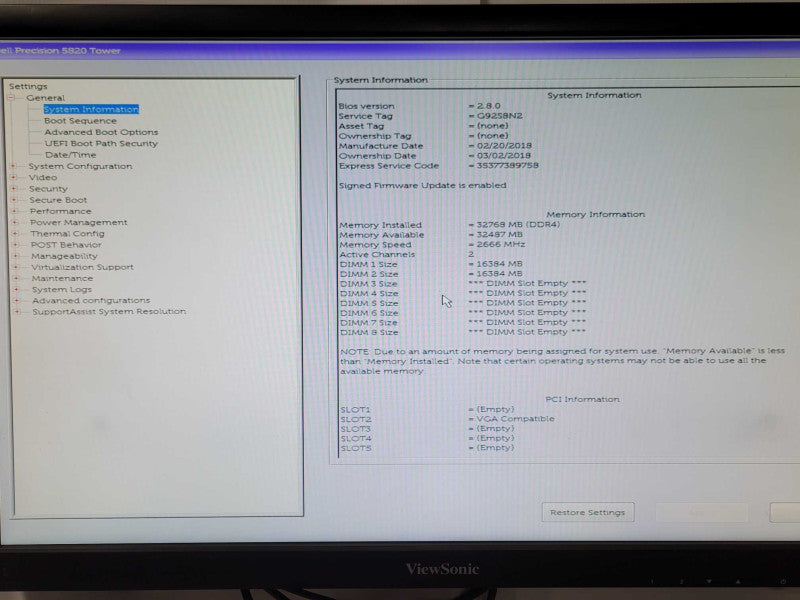Click the DIMM 2 Size row
Screen dimensions: 800x600
431,273
